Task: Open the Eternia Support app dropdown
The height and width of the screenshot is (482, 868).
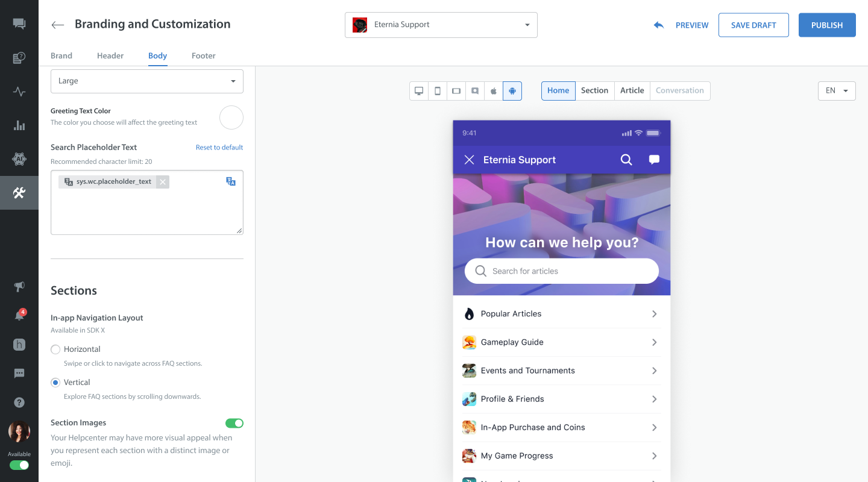Action: pos(441,25)
